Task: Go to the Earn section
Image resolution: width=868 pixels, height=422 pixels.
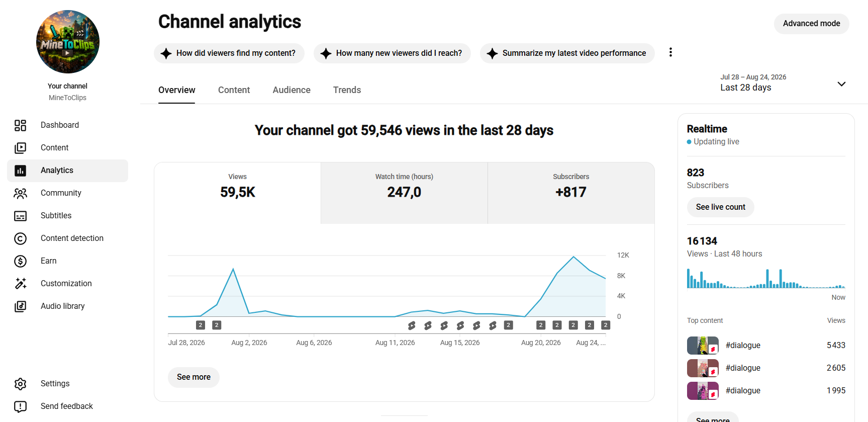Action: pyautogui.click(x=67, y=261)
